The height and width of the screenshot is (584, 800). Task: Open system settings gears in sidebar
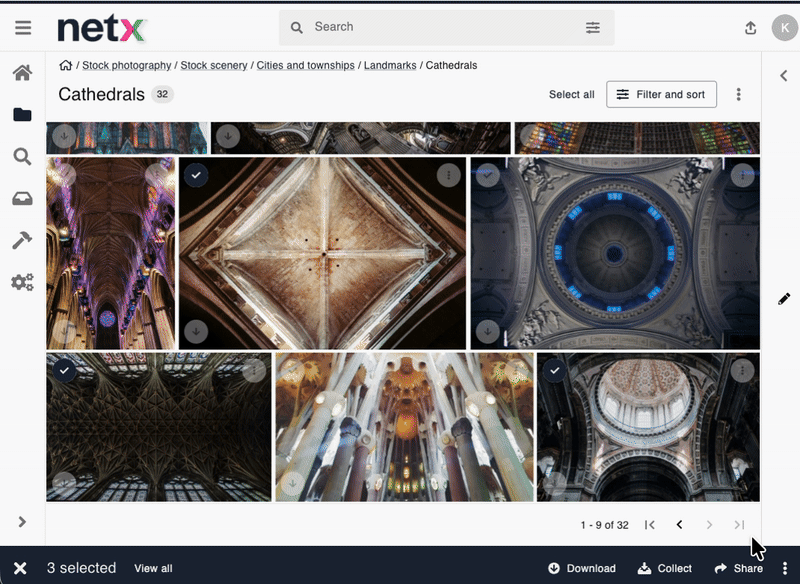point(22,282)
